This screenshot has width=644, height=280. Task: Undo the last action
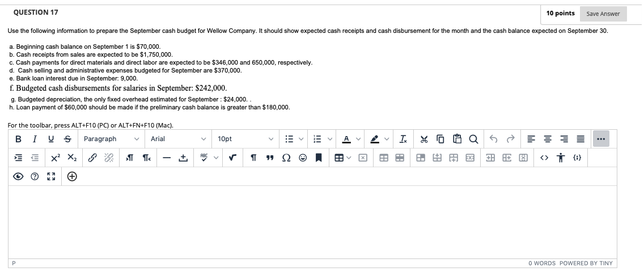[494, 139]
